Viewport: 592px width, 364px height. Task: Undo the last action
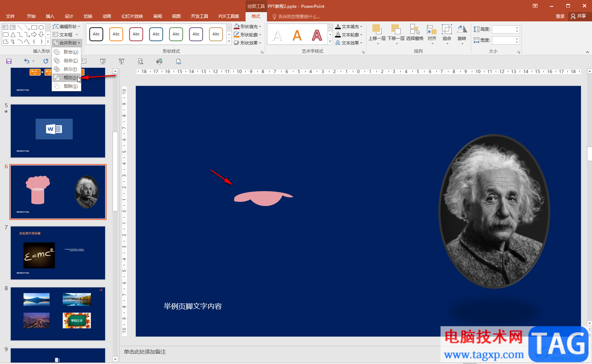click(26, 61)
